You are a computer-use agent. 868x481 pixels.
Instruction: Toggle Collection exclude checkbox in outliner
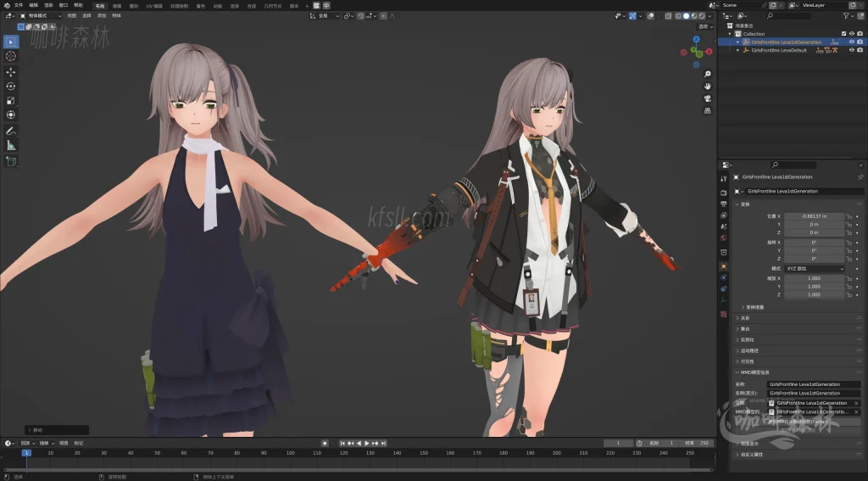coord(843,34)
